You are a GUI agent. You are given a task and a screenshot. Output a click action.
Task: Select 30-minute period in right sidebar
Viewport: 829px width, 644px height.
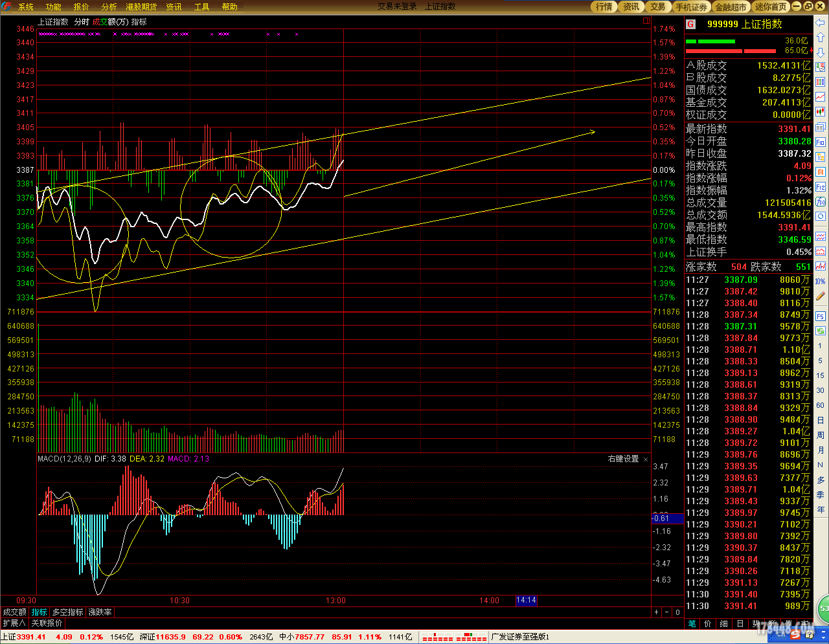coord(821,390)
